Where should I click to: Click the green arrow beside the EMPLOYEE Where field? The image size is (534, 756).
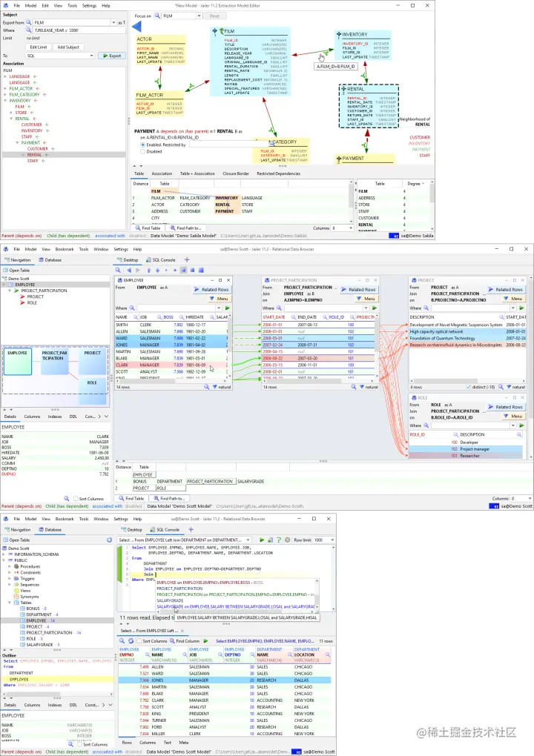click(228, 308)
